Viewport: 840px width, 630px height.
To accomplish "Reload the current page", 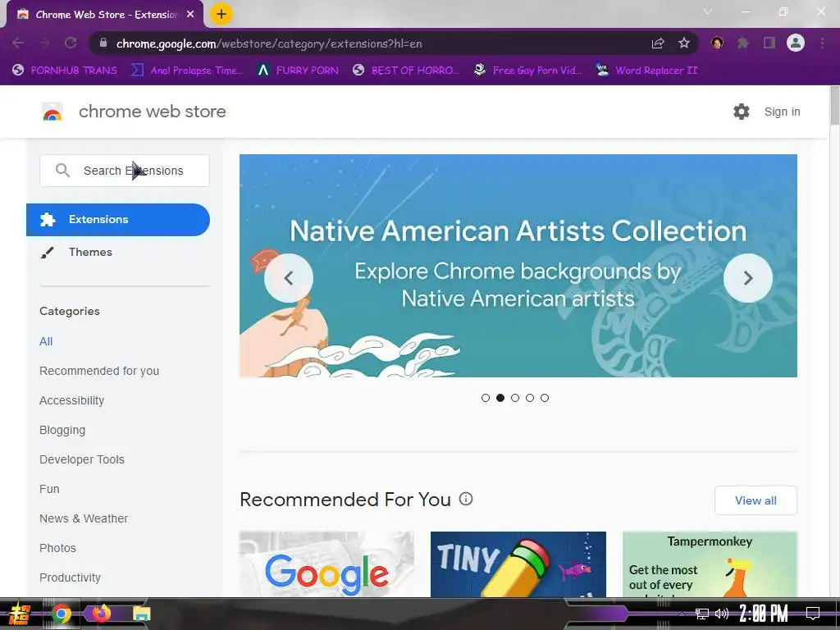I will 71,43.
